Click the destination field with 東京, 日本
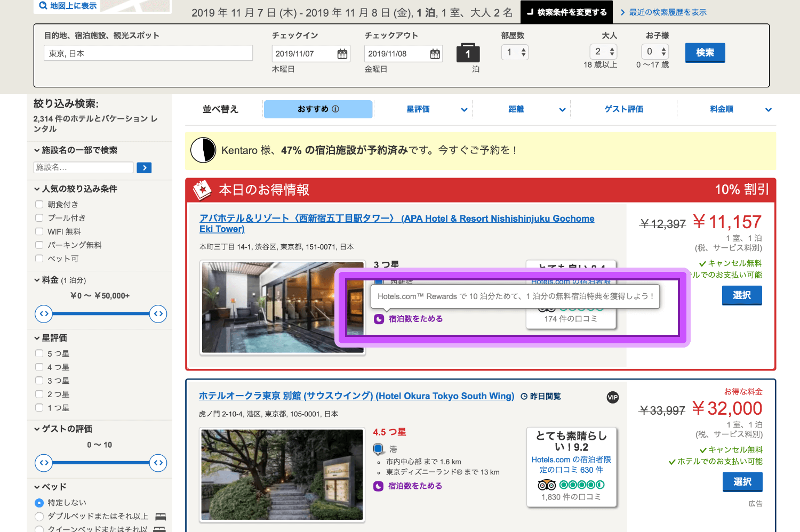Image resolution: width=800 pixels, height=532 pixels. tap(148, 53)
